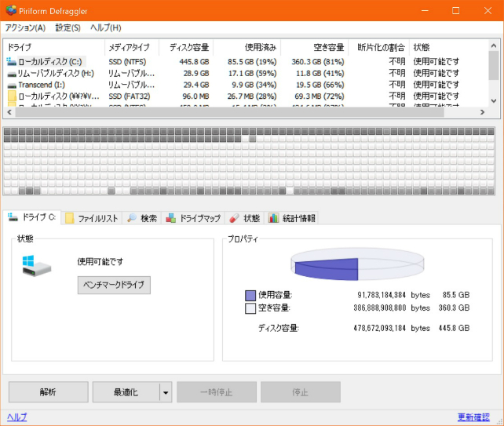Switch to the ファイルリスト tab
This screenshot has width=504, height=426.
pos(92,218)
